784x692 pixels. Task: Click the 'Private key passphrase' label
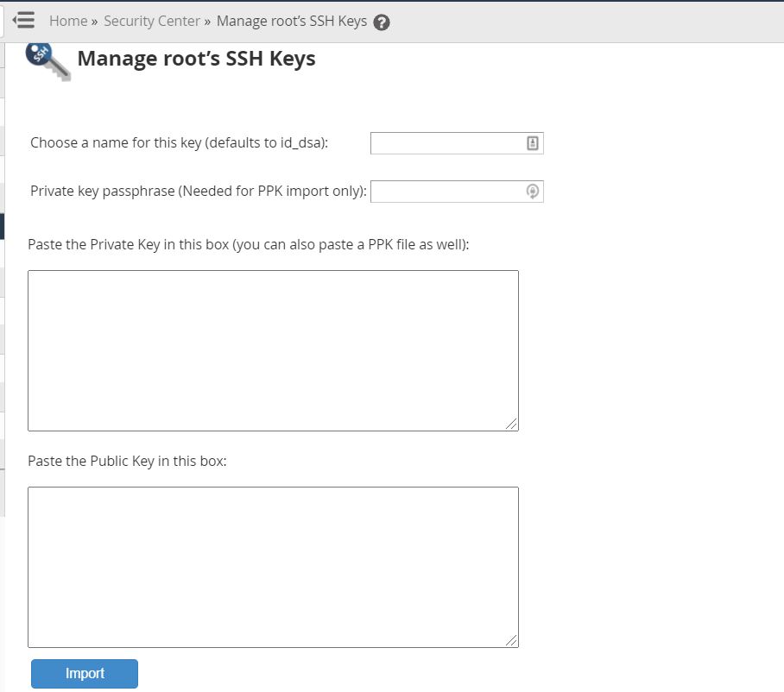[199, 192]
